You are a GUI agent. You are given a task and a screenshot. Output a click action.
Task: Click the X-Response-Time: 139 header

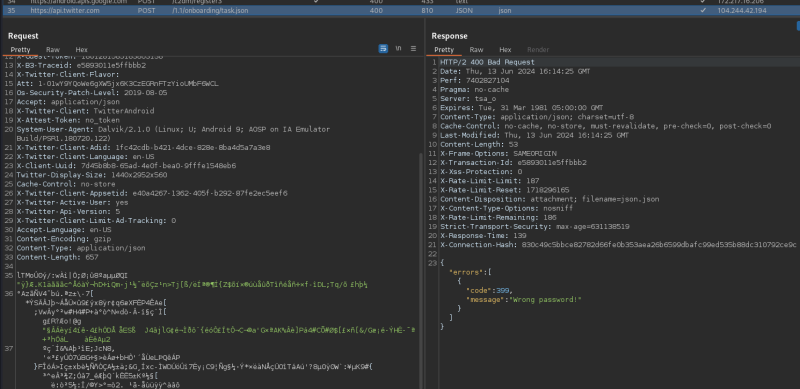483,236
